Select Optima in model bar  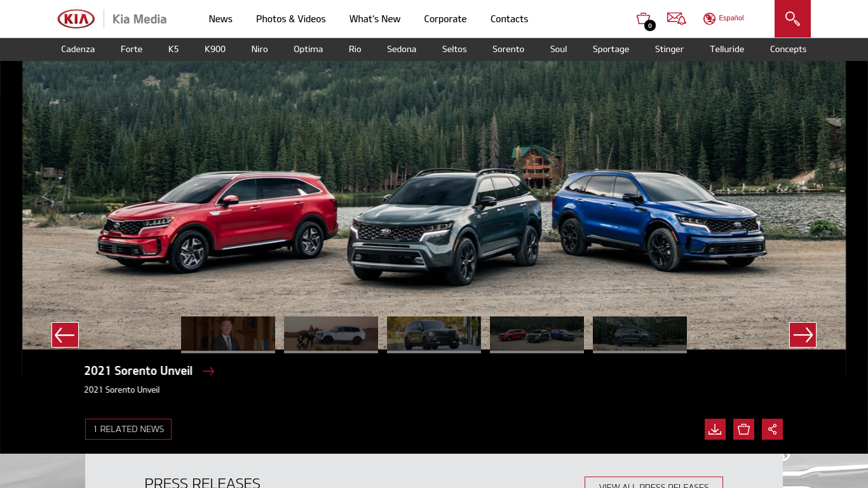click(x=308, y=49)
